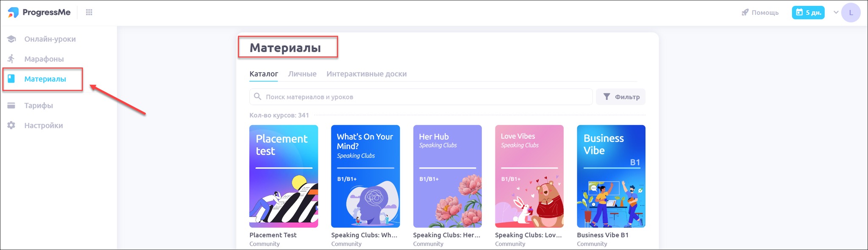The width and height of the screenshot is (868, 250).
Task: Open the apps grid menu icon
Action: pos(89,12)
